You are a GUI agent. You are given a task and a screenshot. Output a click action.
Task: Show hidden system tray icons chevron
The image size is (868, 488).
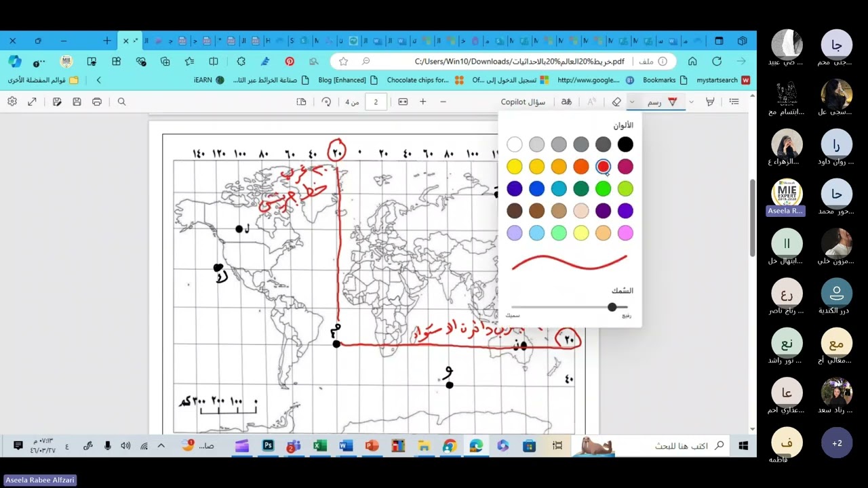coord(161,445)
